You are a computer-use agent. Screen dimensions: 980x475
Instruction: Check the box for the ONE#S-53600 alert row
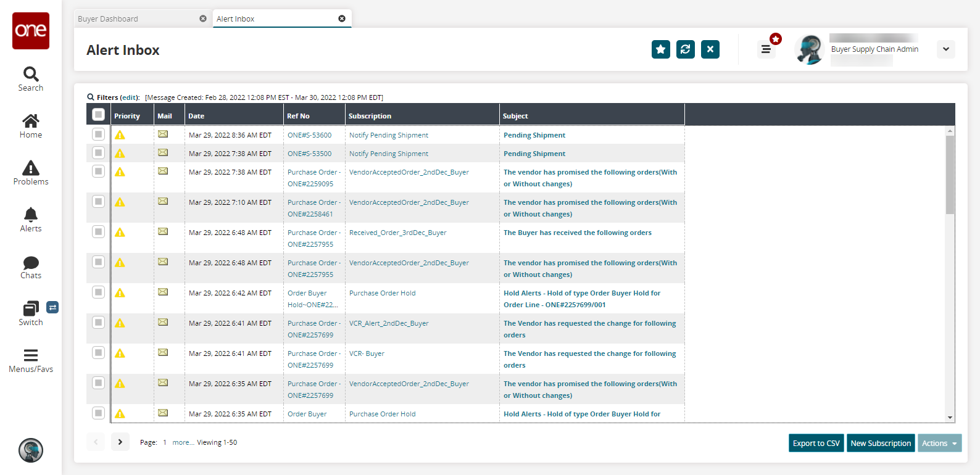click(98, 134)
